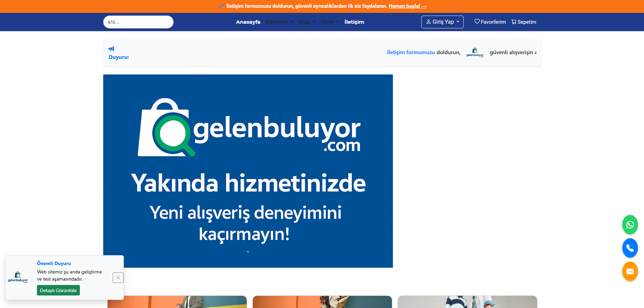The image size is (644, 308).
Task: Click the green WhatsApp floating icon
Action: [630, 225]
